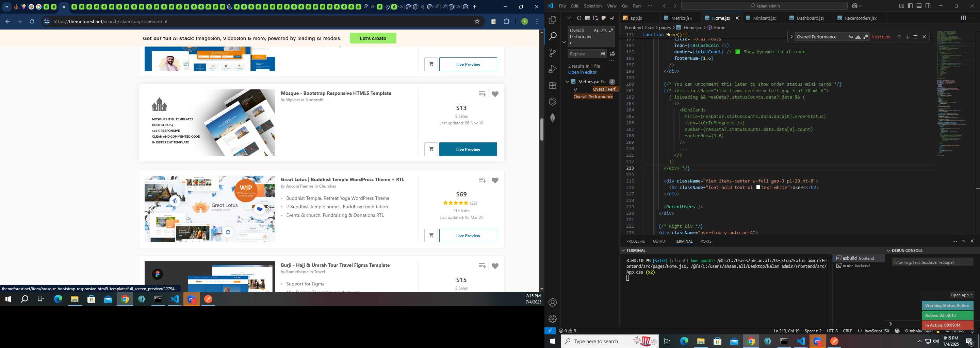The width and height of the screenshot is (980, 348).
Task: Click the Open App button near debug console
Action: pyautogui.click(x=961, y=295)
